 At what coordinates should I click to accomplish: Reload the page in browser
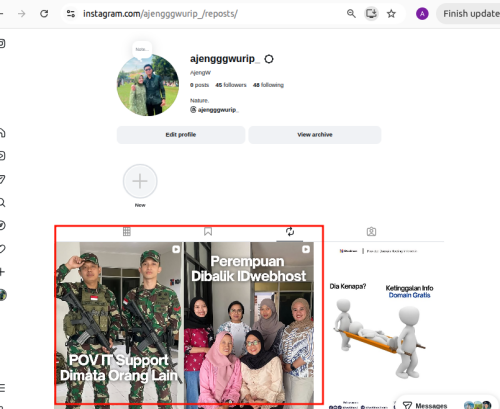(x=44, y=14)
